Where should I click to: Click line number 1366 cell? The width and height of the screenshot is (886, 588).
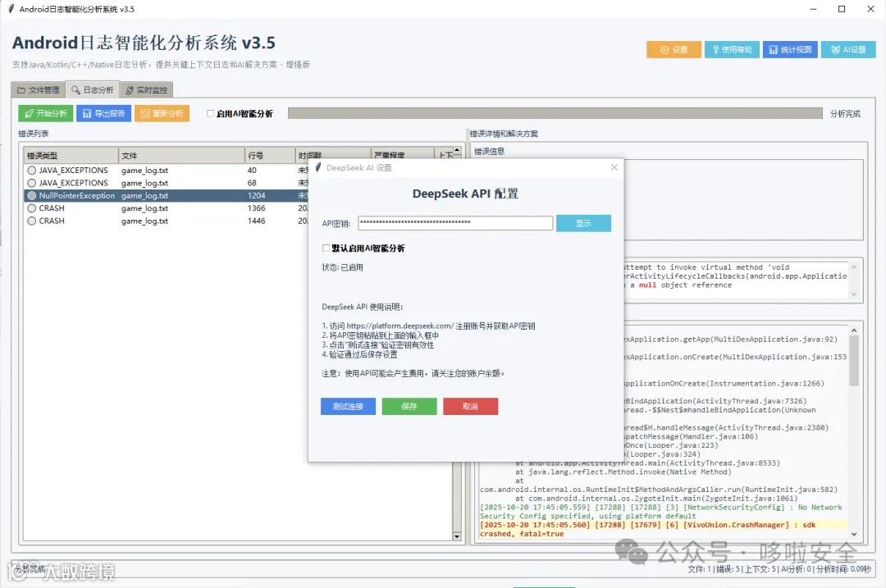pyautogui.click(x=256, y=207)
